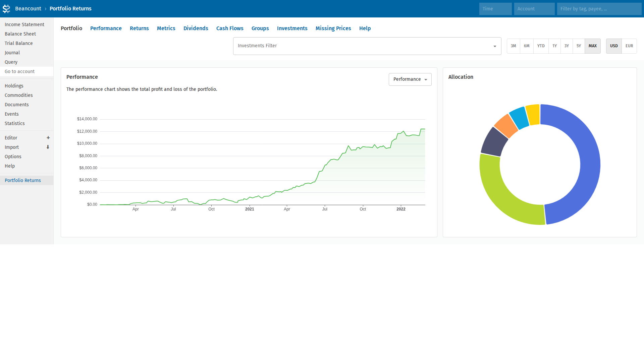Open the Dividends tab
The width and height of the screenshot is (644, 362).
click(196, 28)
